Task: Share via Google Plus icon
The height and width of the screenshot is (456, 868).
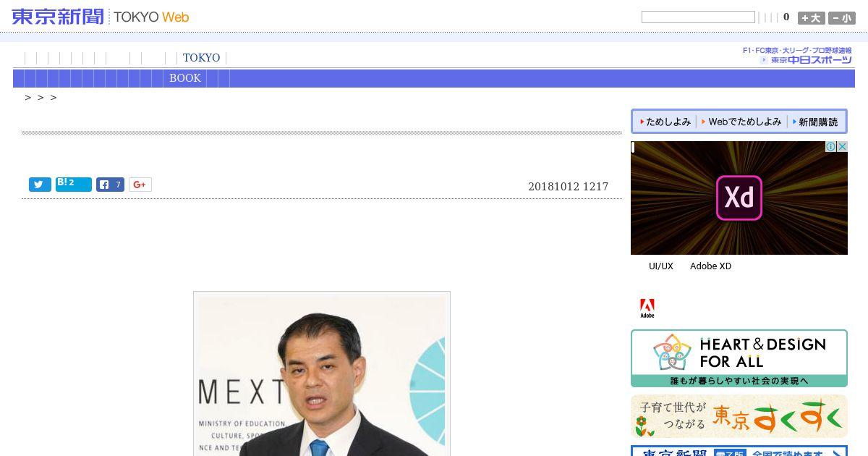Action: [x=140, y=185]
